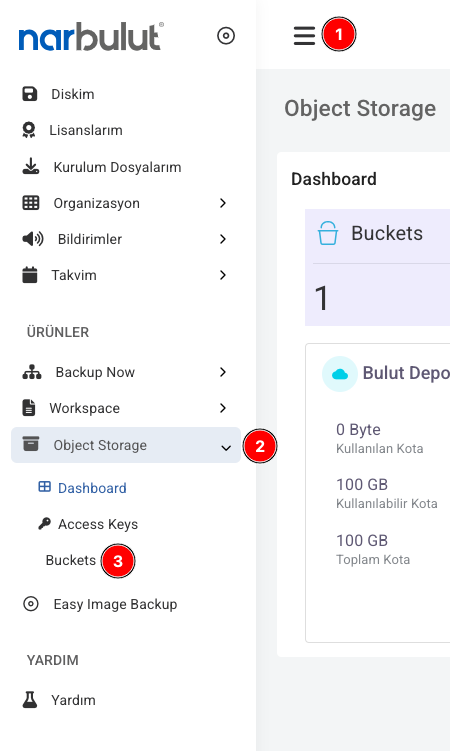This screenshot has width=450, height=751.
Task: Click the Object Storage page heading
Action: (x=360, y=108)
